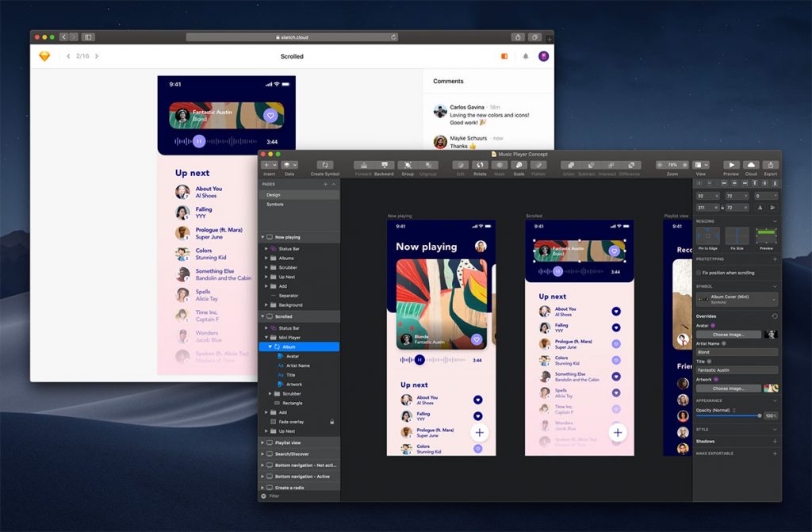Click the Create Symbol toolbar icon
812x532 pixels.
(x=324, y=165)
